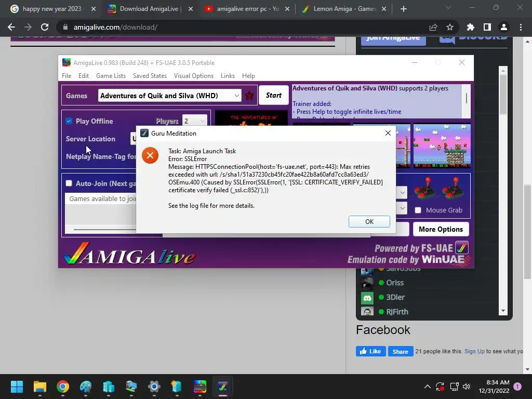
Task: Click the tab search chevron
Action: 448,7
